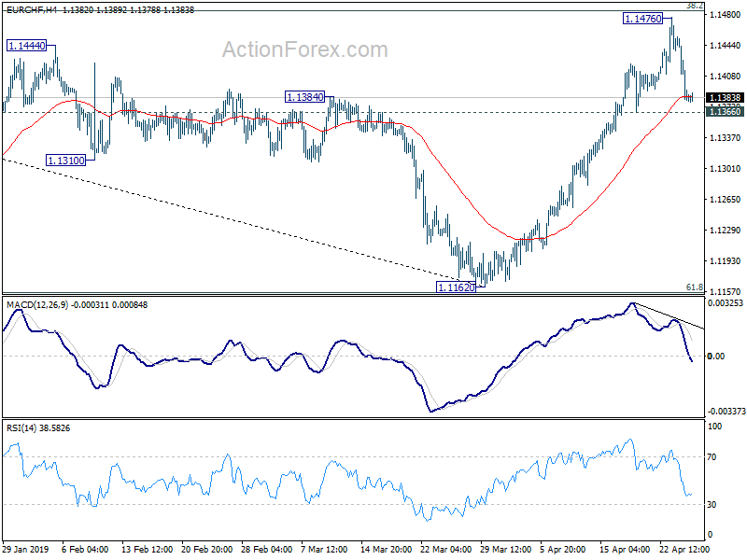Click the RSI 70 level marker

point(712,457)
